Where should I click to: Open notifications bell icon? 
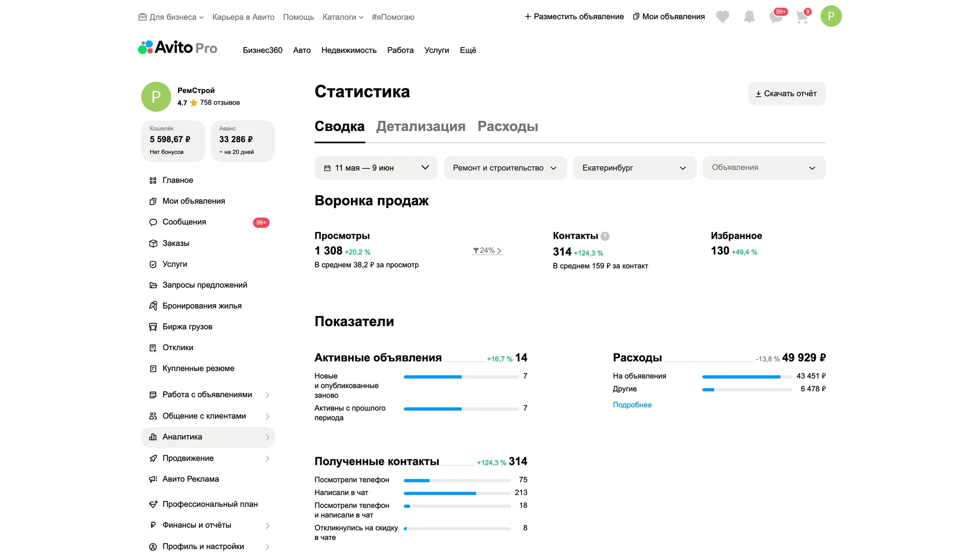click(x=749, y=17)
